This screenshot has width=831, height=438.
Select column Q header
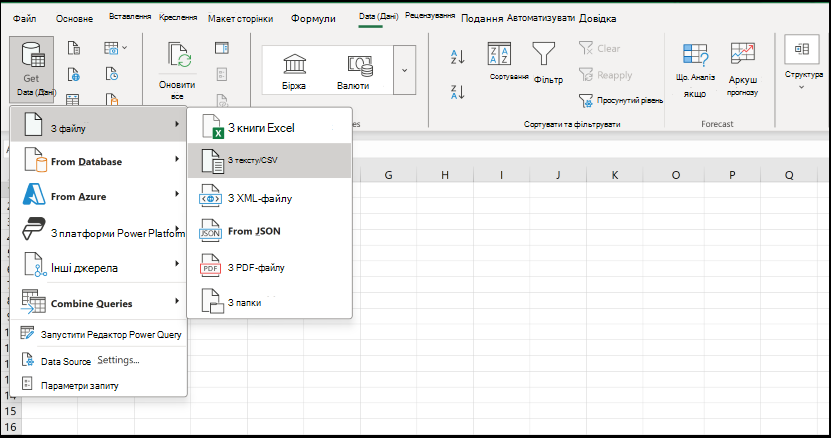[789, 175]
